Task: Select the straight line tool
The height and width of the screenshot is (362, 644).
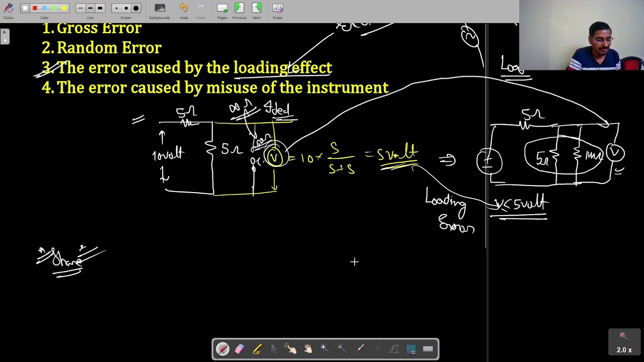Action: (x=376, y=349)
